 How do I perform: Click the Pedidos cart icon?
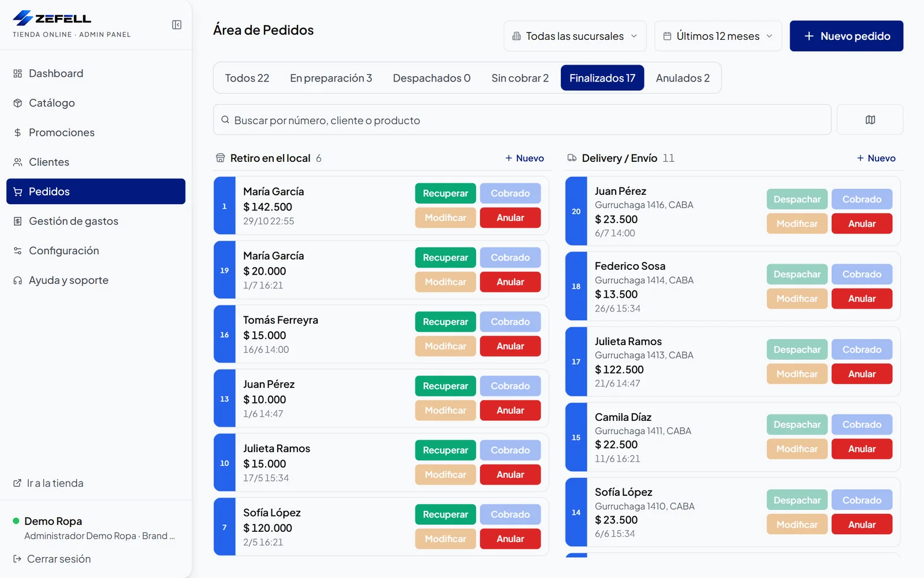18,191
